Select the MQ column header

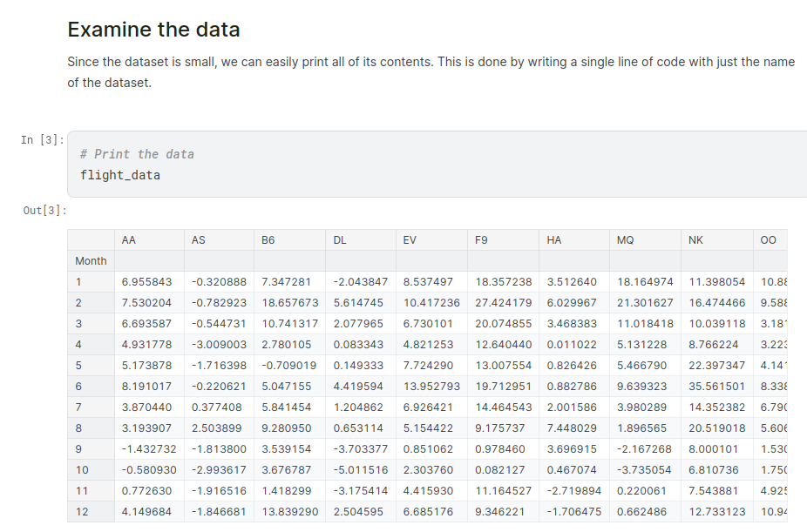625,240
